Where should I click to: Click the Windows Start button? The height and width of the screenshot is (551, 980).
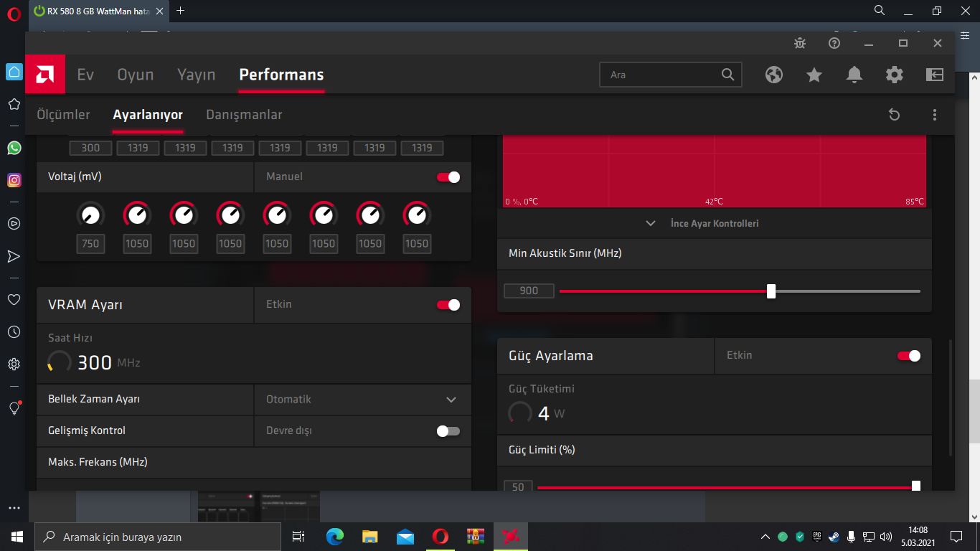[17, 537]
